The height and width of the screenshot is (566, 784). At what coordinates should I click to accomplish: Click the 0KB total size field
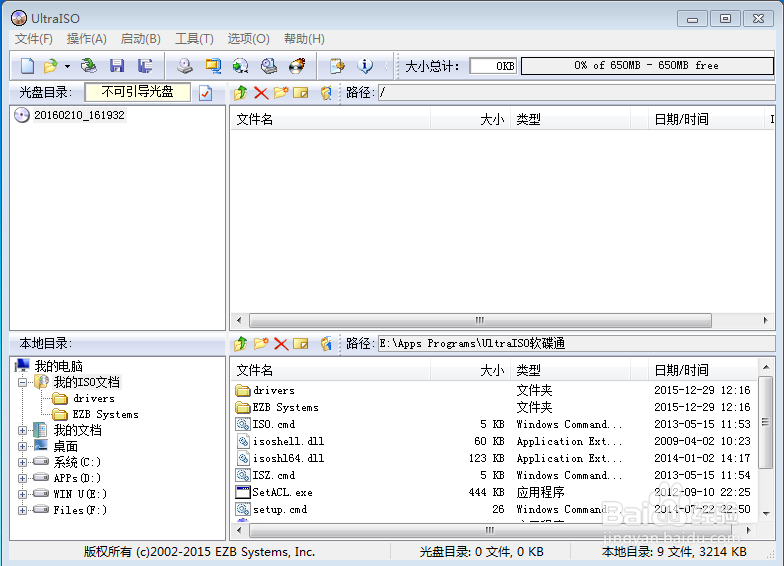pos(493,66)
